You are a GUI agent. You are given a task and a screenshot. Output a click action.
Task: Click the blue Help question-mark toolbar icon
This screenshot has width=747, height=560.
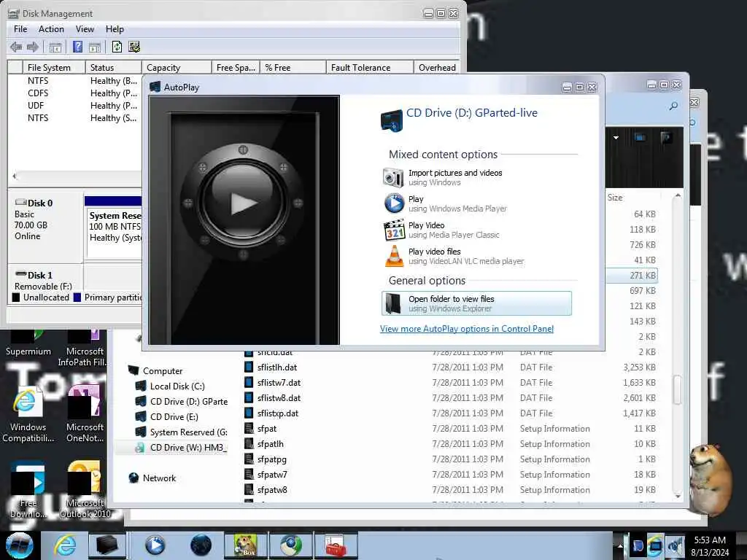pyautogui.click(x=77, y=47)
